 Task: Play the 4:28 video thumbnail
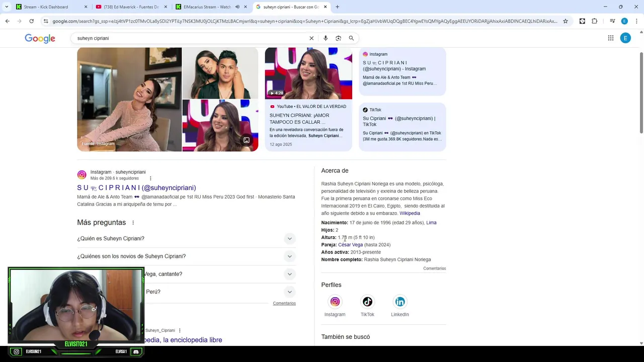coord(308,73)
